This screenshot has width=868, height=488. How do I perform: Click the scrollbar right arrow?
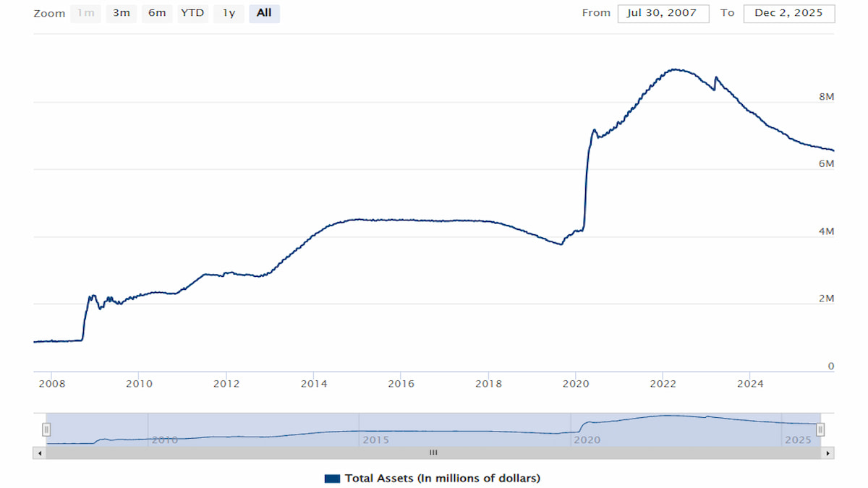coord(828,453)
